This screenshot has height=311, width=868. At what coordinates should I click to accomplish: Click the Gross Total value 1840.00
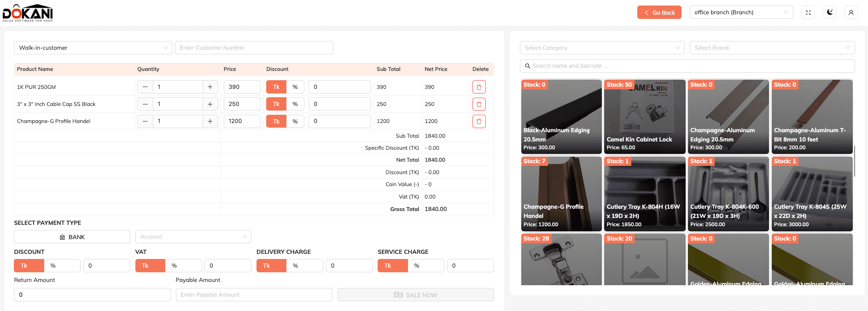click(436, 209)
